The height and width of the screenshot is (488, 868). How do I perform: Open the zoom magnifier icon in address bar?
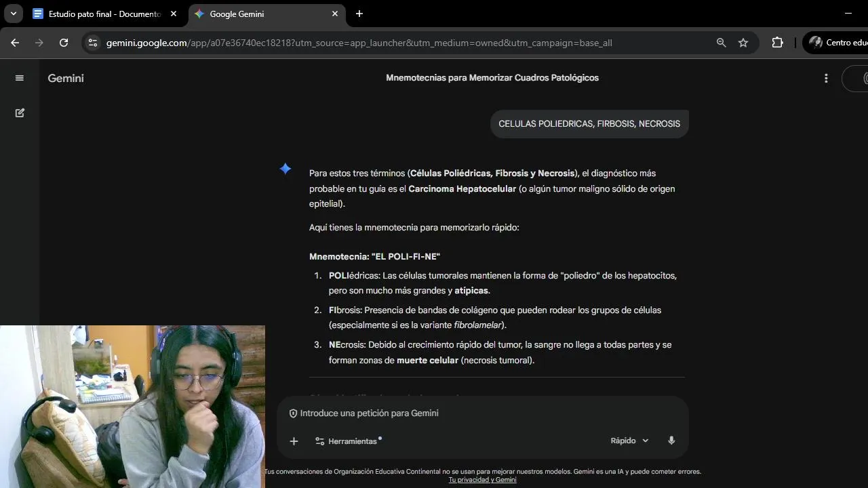pos(722,43)
